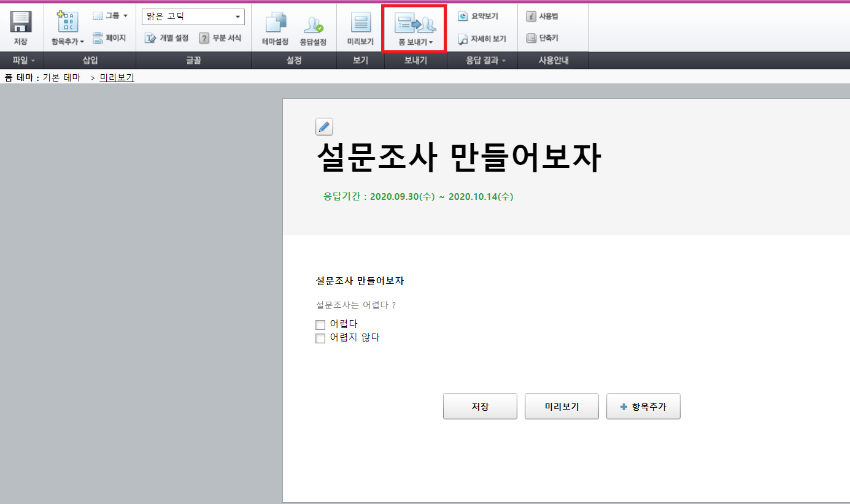Click the 설문조사 만들어보자 form title
850x504 pixels.
459,158
